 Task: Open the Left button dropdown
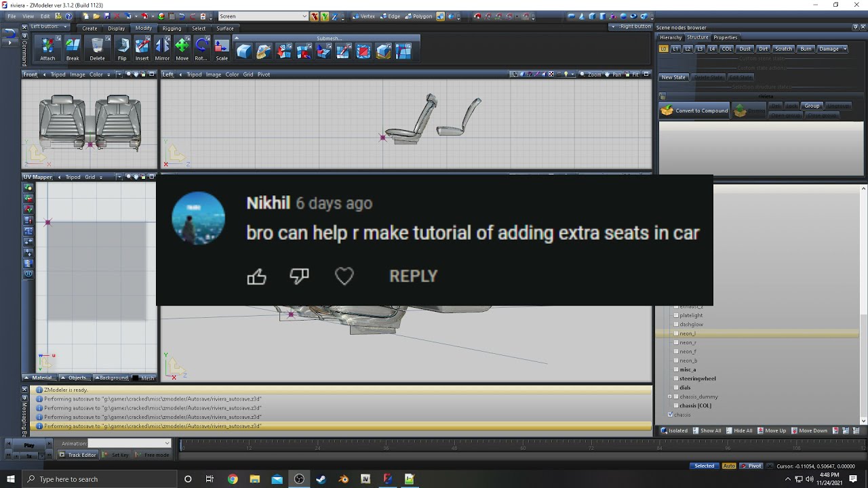[x=50, y=26]
